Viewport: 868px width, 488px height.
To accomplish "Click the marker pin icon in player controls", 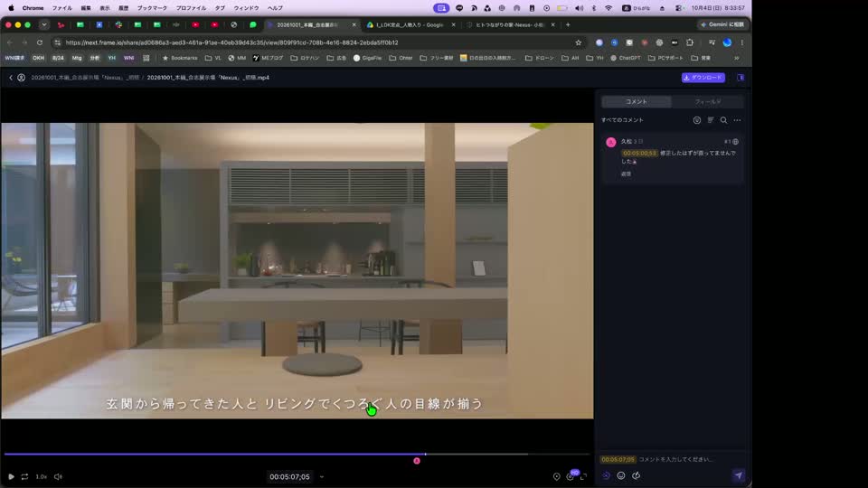I will point(556,477).
